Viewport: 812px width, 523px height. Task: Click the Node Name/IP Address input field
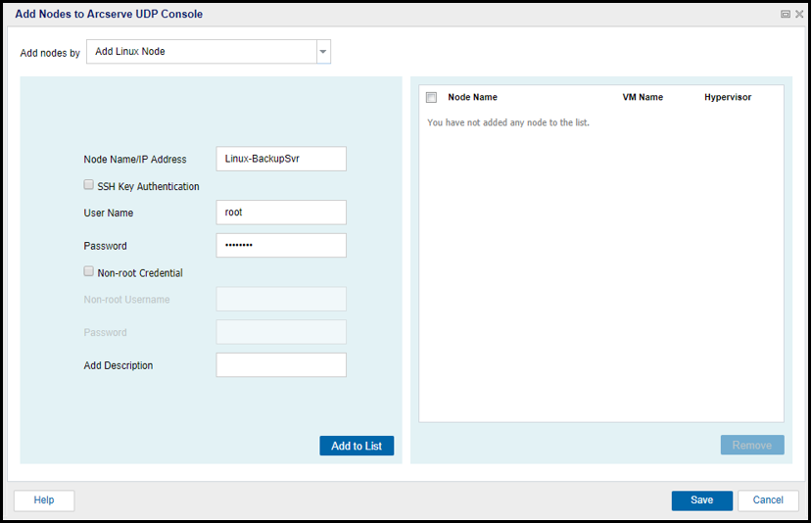[x=281, y=159]
